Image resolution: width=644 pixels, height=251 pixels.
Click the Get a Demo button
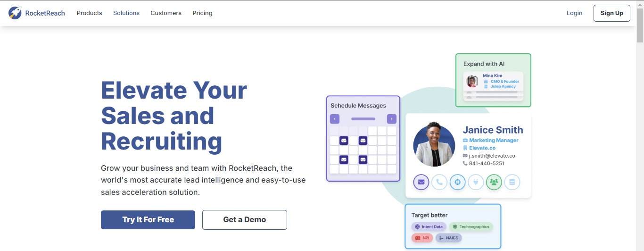[x=244, y=220]
